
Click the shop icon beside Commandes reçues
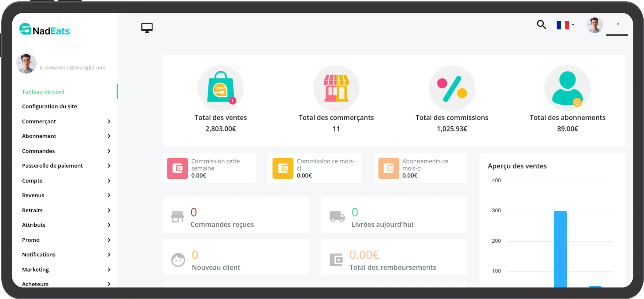(x=178, y=216)
